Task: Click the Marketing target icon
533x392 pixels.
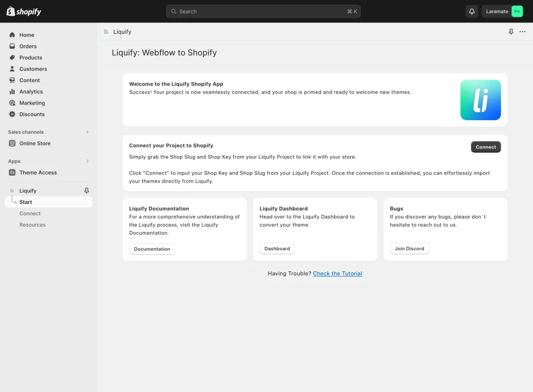Action: 12,103
